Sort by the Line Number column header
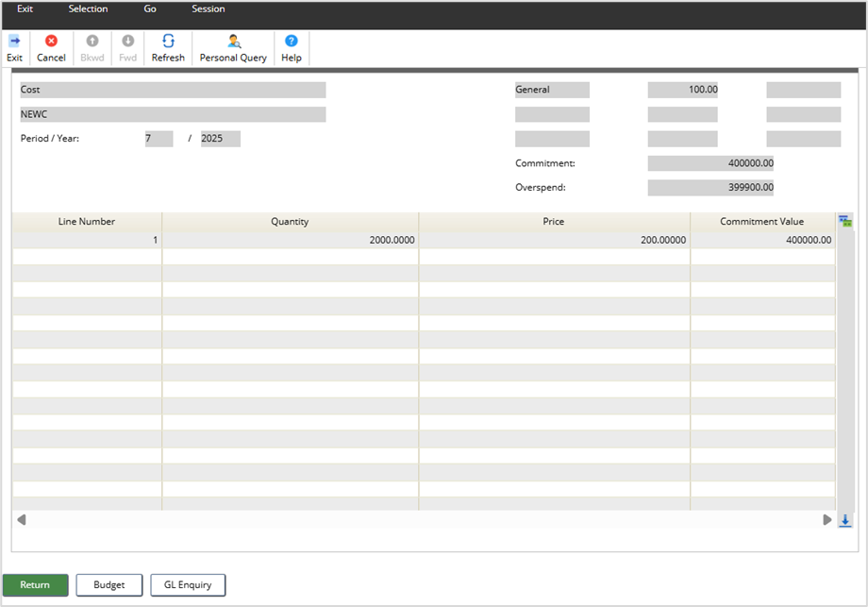Viewport: 868px width, 607px height. coord(87,222)
